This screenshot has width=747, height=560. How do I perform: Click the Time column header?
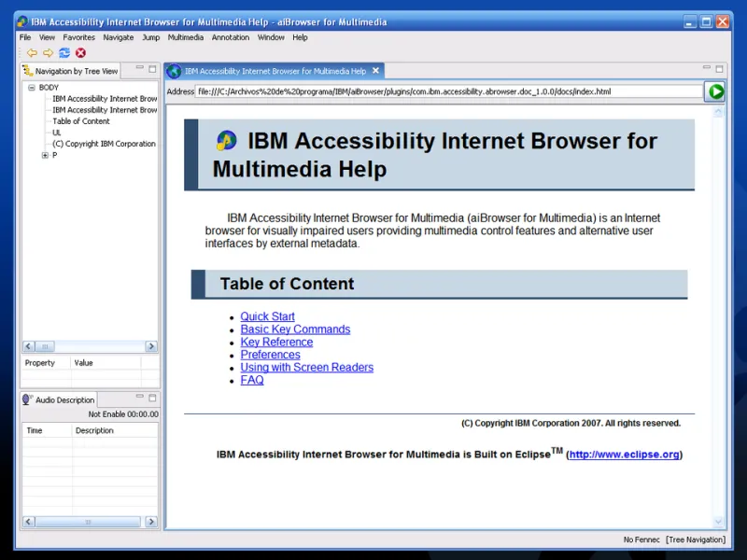point(48,430)
